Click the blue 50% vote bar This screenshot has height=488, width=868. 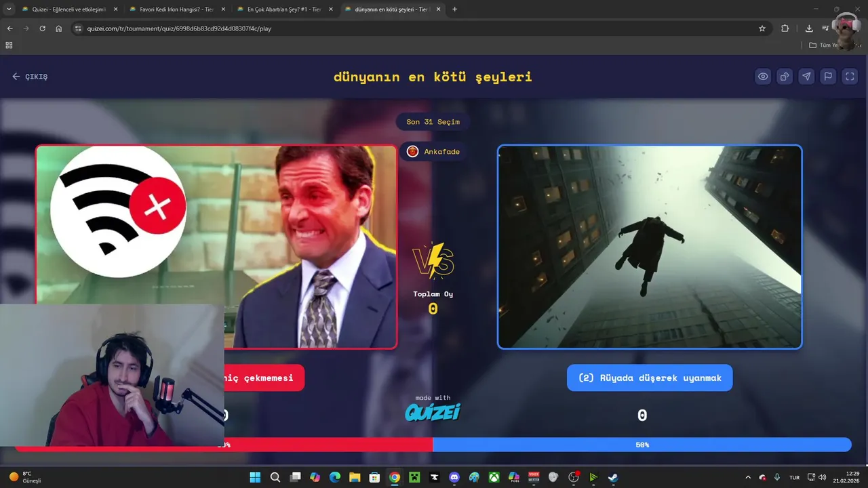pyautogui.click(x=642, y=445)
